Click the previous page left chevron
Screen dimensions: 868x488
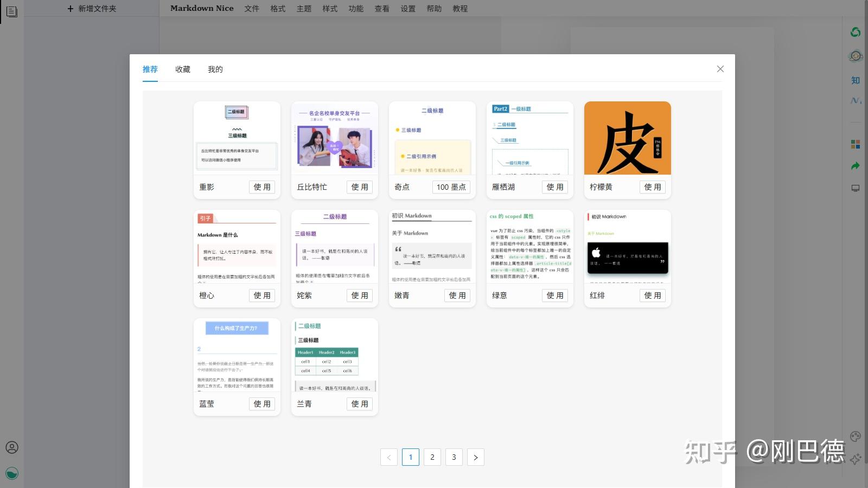pyautogui.click(x=389, y=457)
